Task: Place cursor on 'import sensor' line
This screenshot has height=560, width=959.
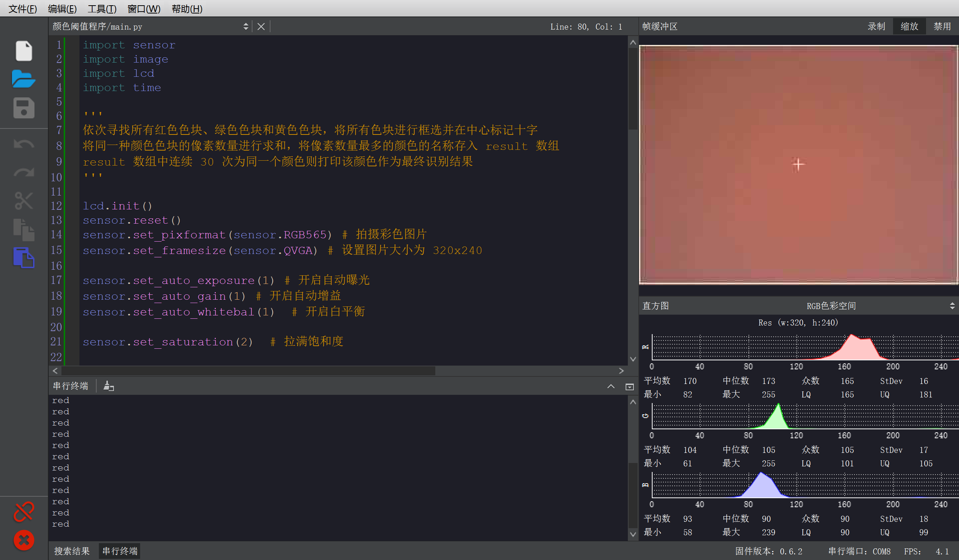Action: (x=129, y=45)
